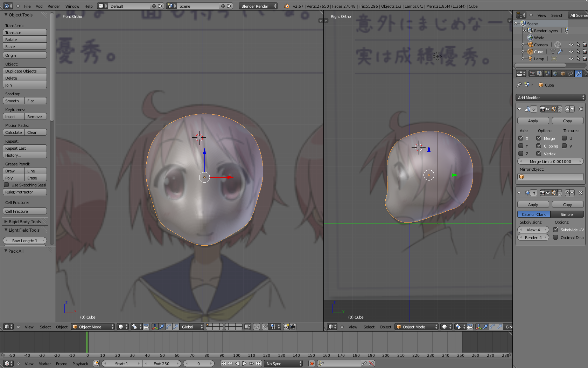Click the Duplicate Objects button
This screenshot has height=368, width=588.
25,71
